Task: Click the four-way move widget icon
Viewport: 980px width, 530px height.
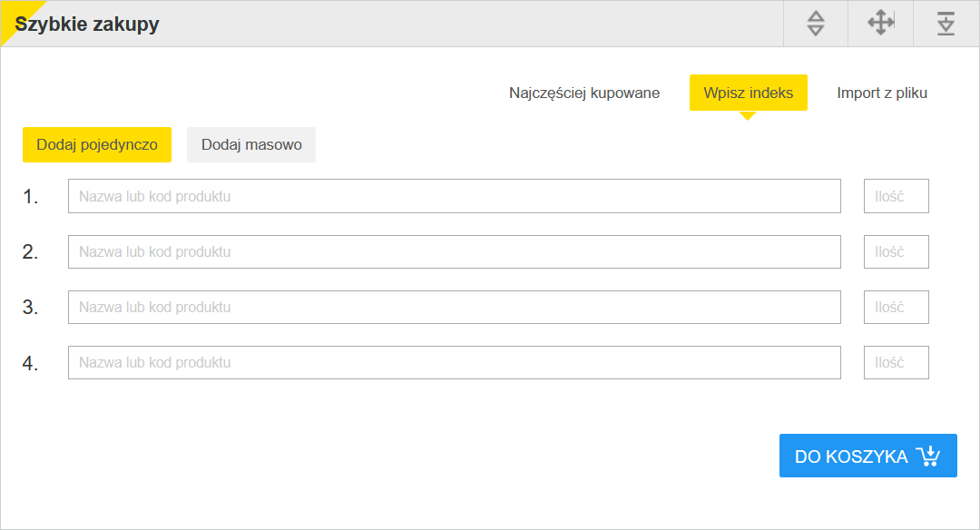Action: 880,23
